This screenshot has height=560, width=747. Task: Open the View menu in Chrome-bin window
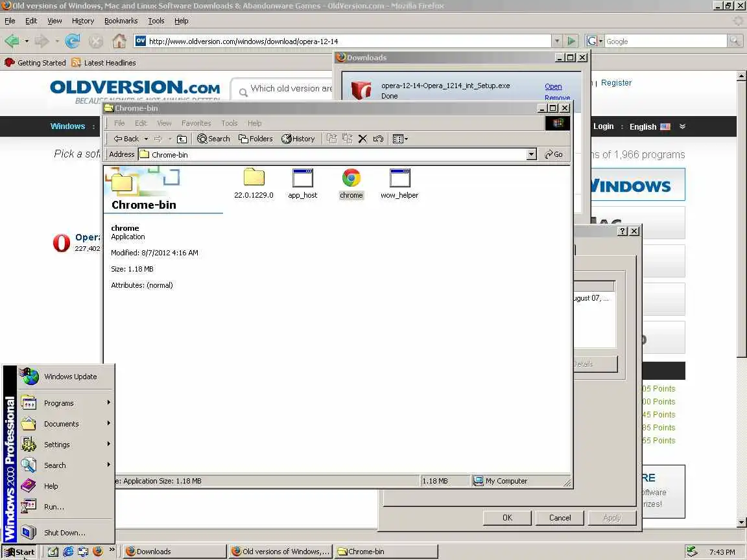[164, 123]
